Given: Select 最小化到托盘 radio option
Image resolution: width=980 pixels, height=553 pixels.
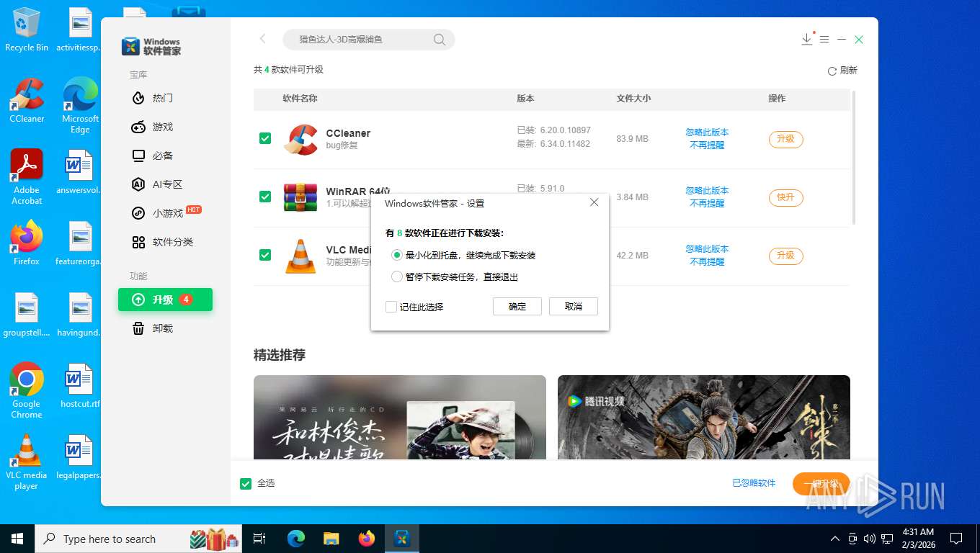Looking at the screenshot, I should click(397, 255).
